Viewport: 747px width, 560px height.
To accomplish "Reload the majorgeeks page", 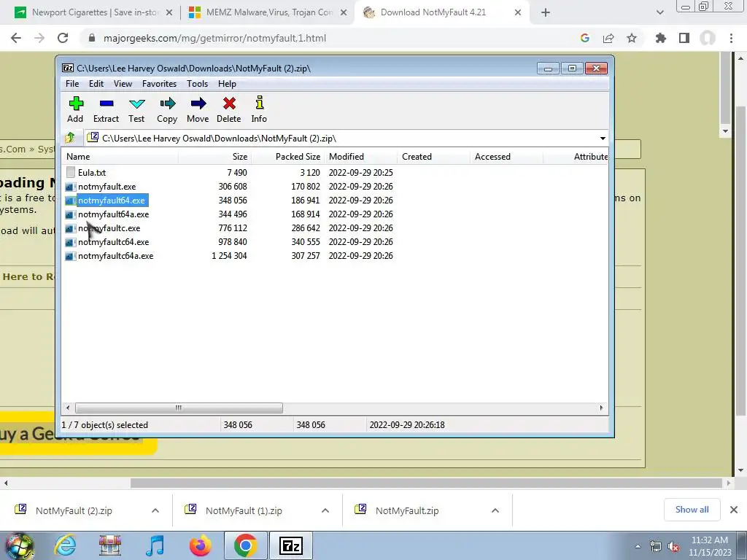I will (x=63, y=38).
